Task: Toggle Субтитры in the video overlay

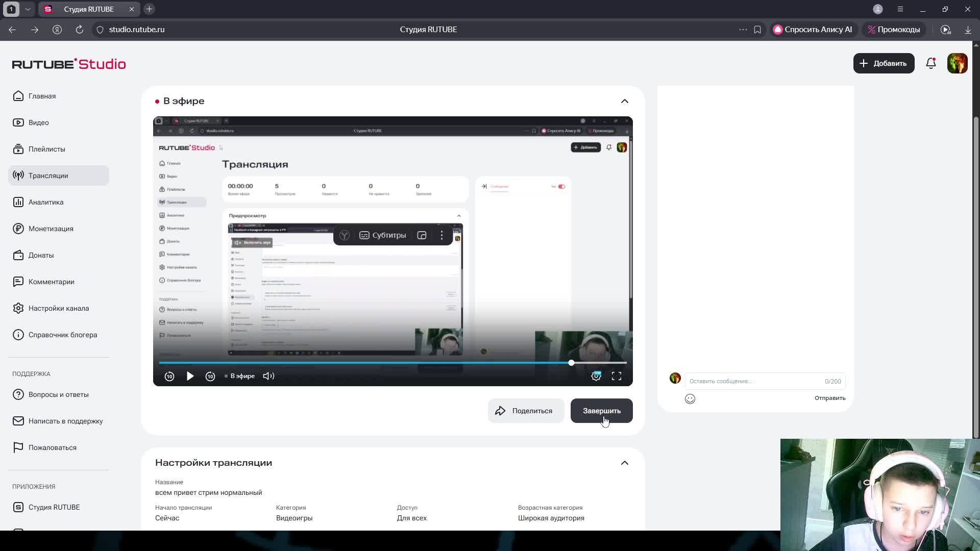Action: (383, 235)
